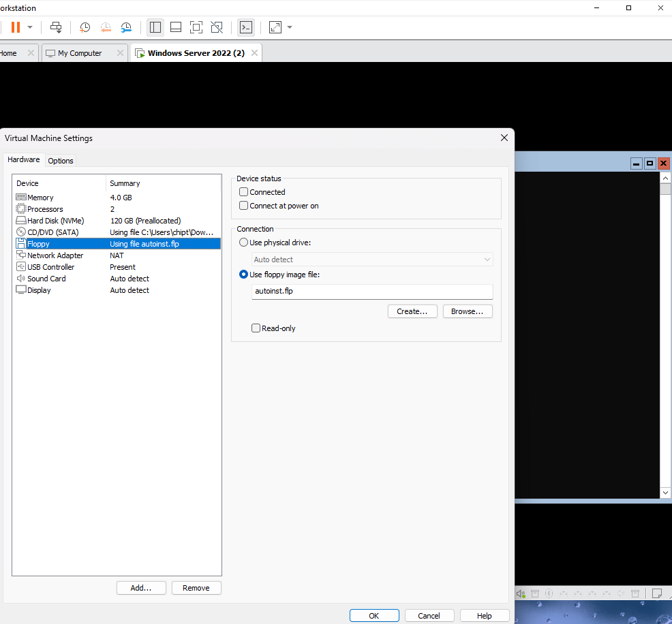Enable the Connected checkbox

point(244,192)
